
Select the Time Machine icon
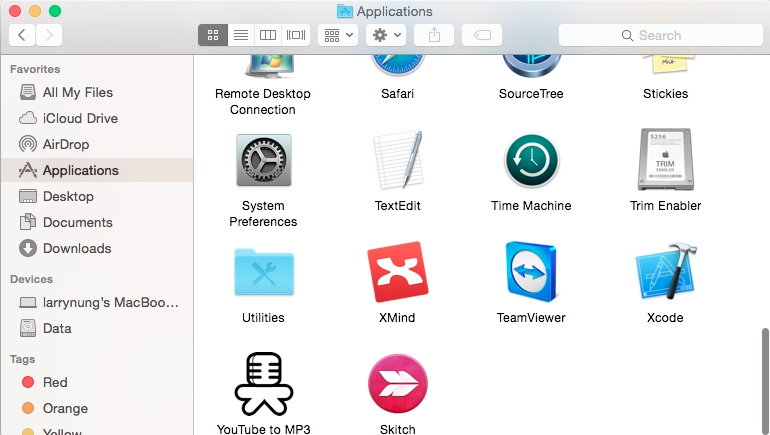coord(531,161)
